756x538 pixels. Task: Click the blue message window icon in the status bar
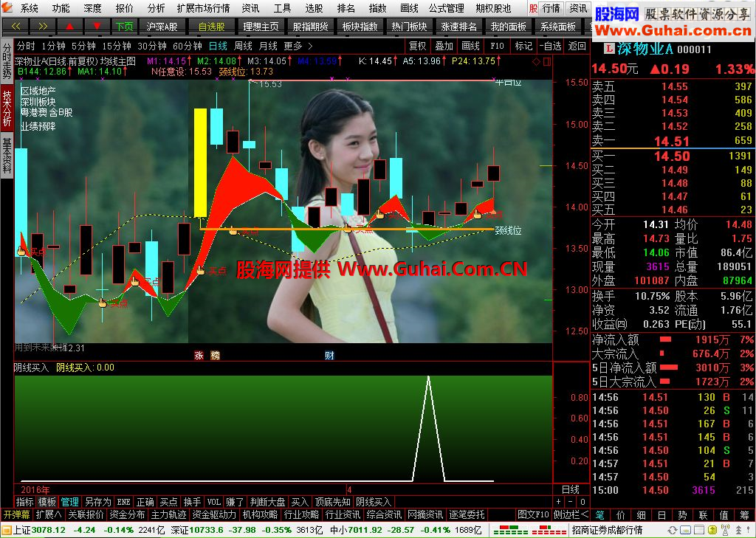(x=685, y=531)
